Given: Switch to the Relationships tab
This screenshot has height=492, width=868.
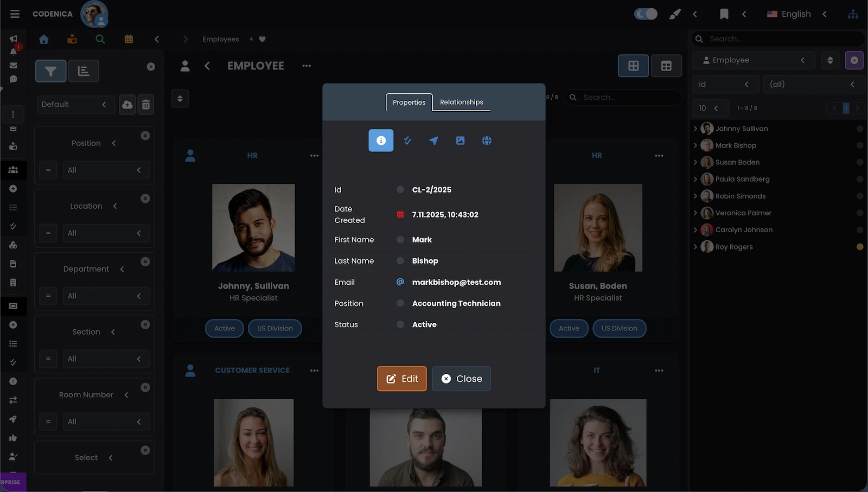Looking at the screenshot, I should (x=461, y=102).
